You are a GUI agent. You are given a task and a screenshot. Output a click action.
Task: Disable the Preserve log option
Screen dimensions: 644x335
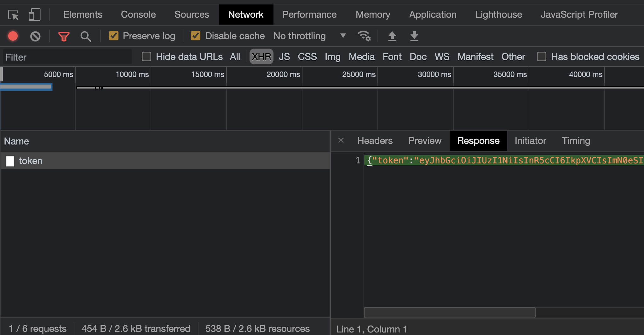pyautogui.click(x=113, y=36)
